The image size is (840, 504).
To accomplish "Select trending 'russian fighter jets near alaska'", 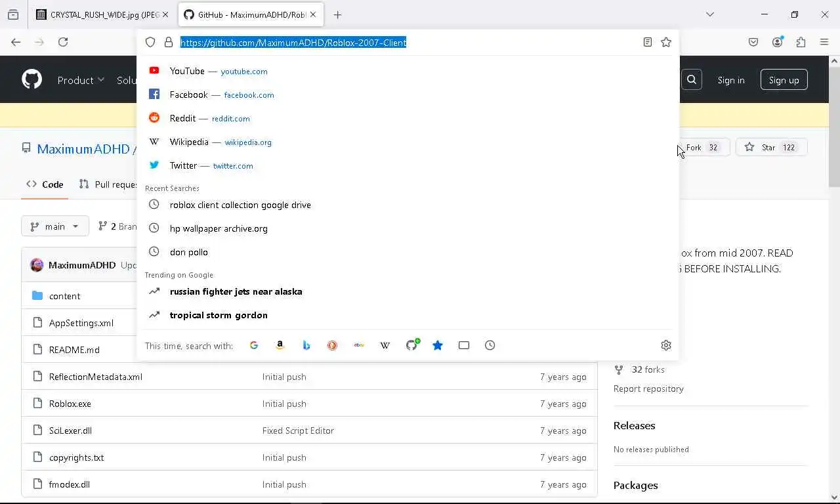I will pyautogui.click(x=408, y=291).
